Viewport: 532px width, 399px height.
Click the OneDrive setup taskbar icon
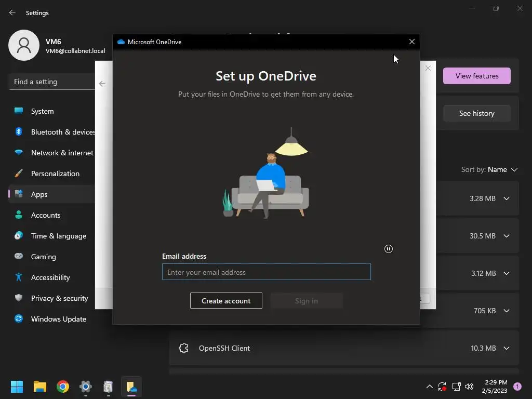(131, 387)
